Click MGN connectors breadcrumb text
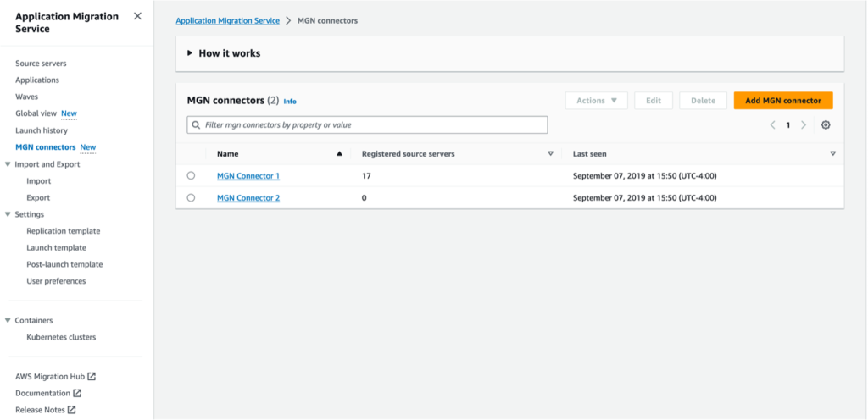The height and width of the screenshot is (420, 868). pyautogui.click(x=328, y=20)
